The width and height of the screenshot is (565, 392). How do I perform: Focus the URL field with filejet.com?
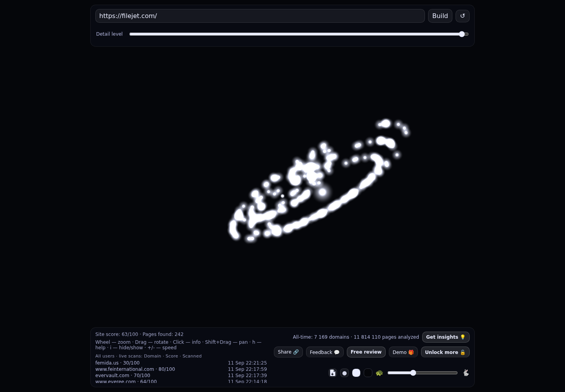click(x=260, y=16)
